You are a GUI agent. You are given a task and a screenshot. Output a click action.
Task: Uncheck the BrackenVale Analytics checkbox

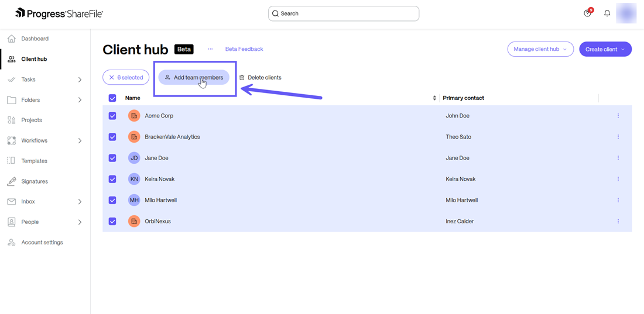pyautogui.click(x=112, y=137)
